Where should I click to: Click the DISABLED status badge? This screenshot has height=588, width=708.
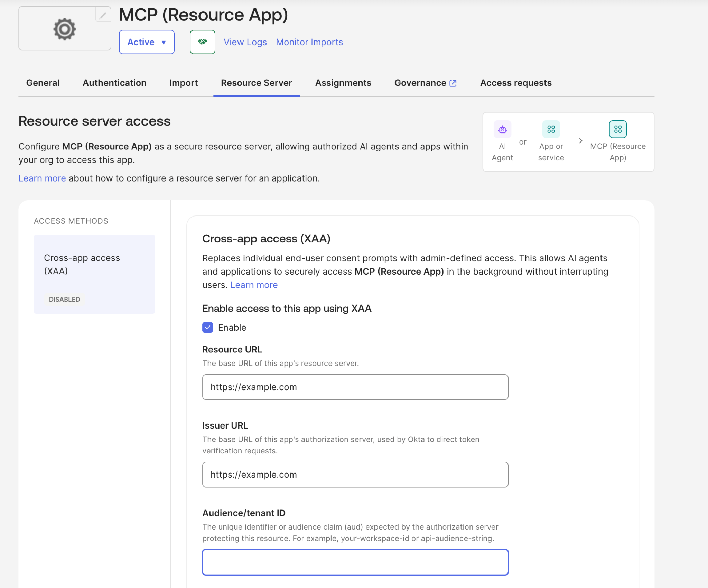64,300
